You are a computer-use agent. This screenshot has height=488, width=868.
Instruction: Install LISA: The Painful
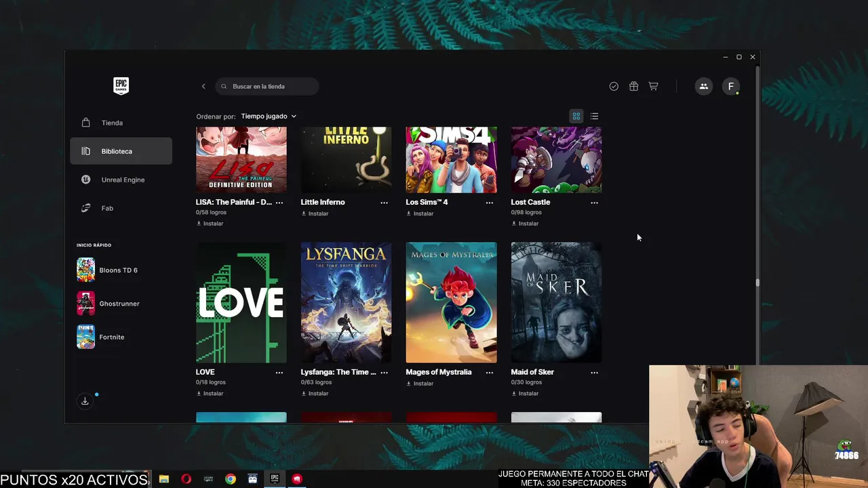210,224
